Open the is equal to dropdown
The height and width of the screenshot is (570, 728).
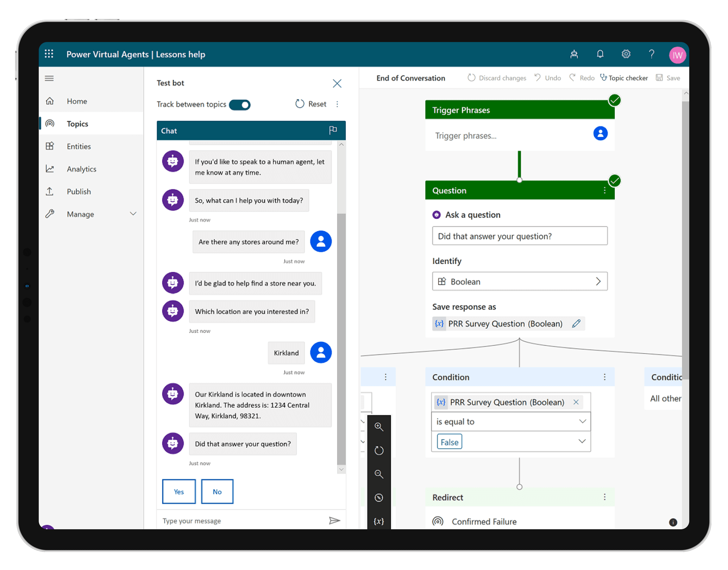tap(511, 422)
